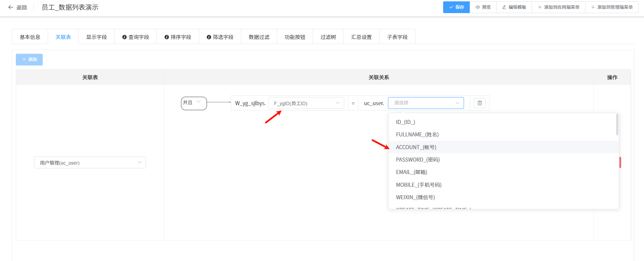The image size is (644, 261).
Task: Select the 关联表 tab
Action: coord(63,37)
